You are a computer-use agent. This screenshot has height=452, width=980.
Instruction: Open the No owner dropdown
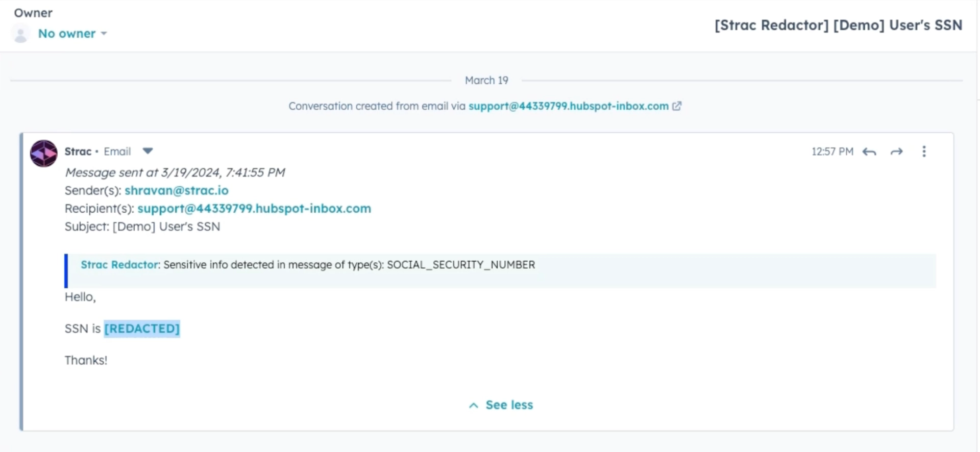72,34
